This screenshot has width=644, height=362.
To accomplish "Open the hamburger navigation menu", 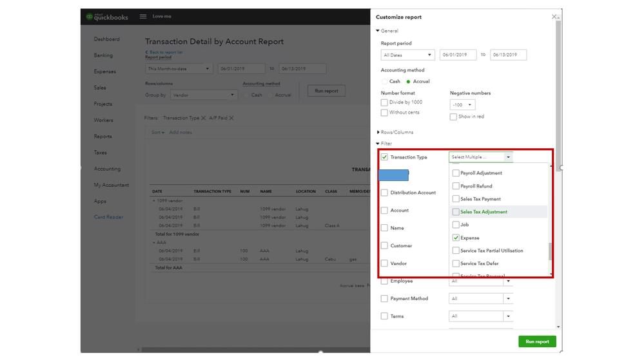I will [x=143, y=17].
